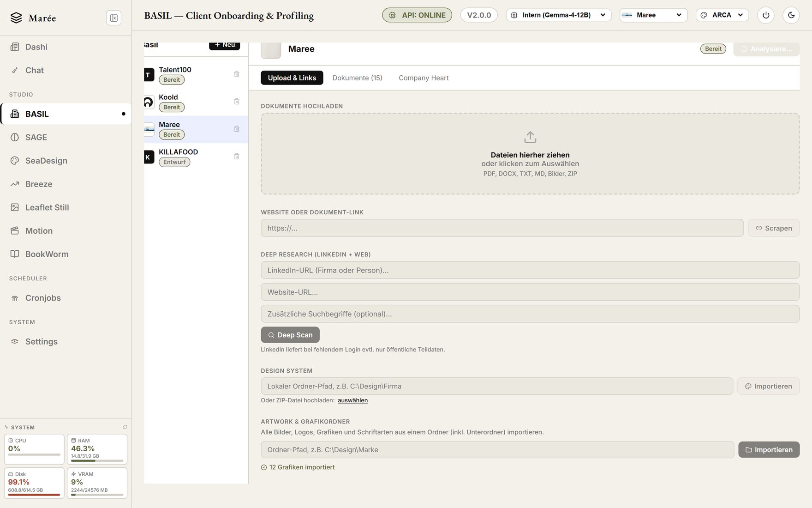Click the Entwurf status badge of KILLAFOOD

click(174, 162)
